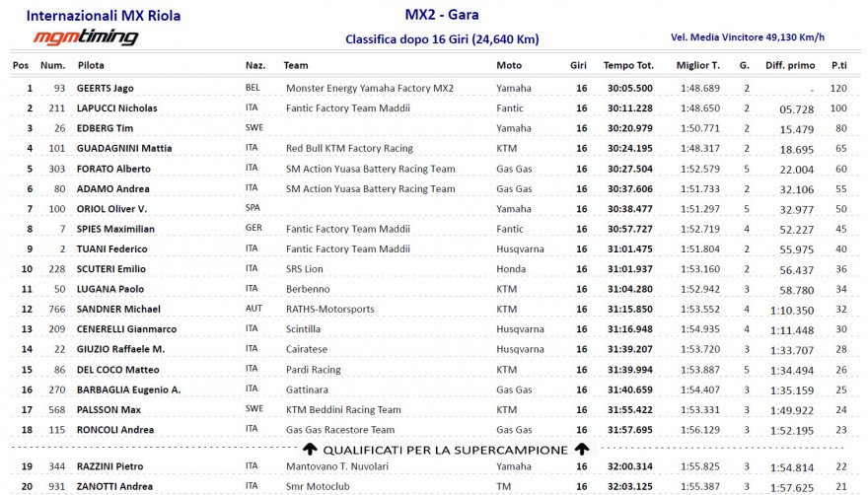Viewport: 868px width, 495px height.
Task: Click the 'Team' column header
Action: click(296, 65)
